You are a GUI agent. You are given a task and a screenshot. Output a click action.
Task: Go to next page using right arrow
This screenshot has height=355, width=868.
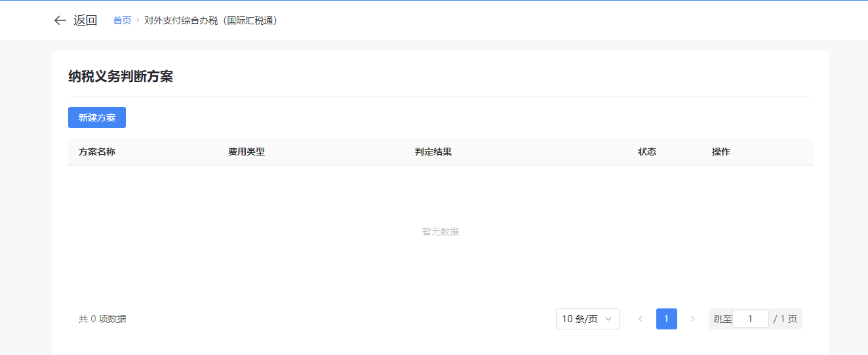693,319
